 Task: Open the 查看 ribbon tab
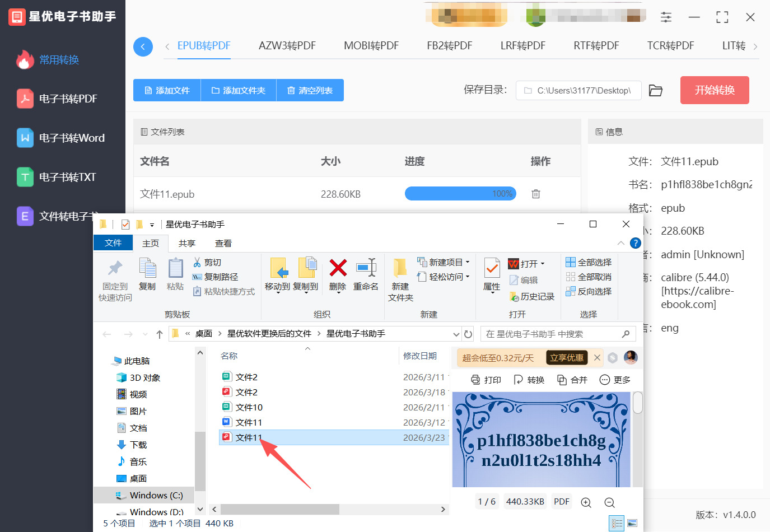pyautogui.click(x=223, y=243)
